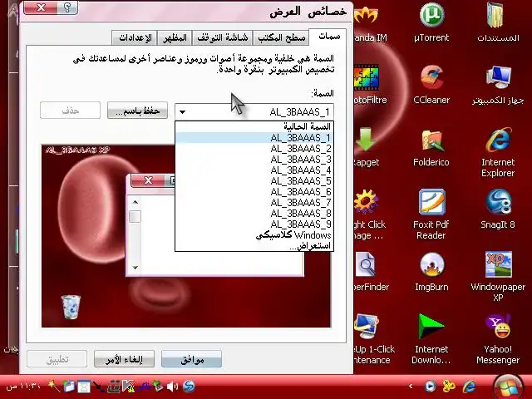Click the taskbar clock
The height and width of the screenshot is (399, 532).
[25, 387]
